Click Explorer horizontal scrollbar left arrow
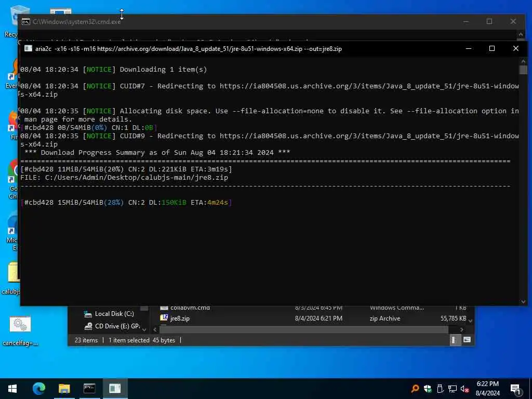Image resolution: width=532 pixels, height=399 pixels. [155, 329]
